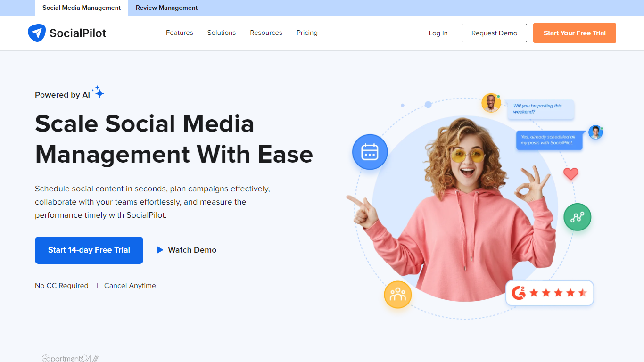The image size is (644, 362).
Task: Click the AI sparkle stars icon
Action: 98,91
